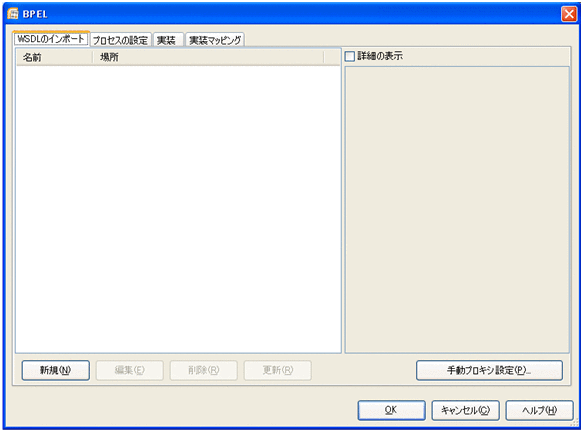Open help via ヘルプ(H) button
The width and height of the screenshot is (585, 433).
point(539,410)
